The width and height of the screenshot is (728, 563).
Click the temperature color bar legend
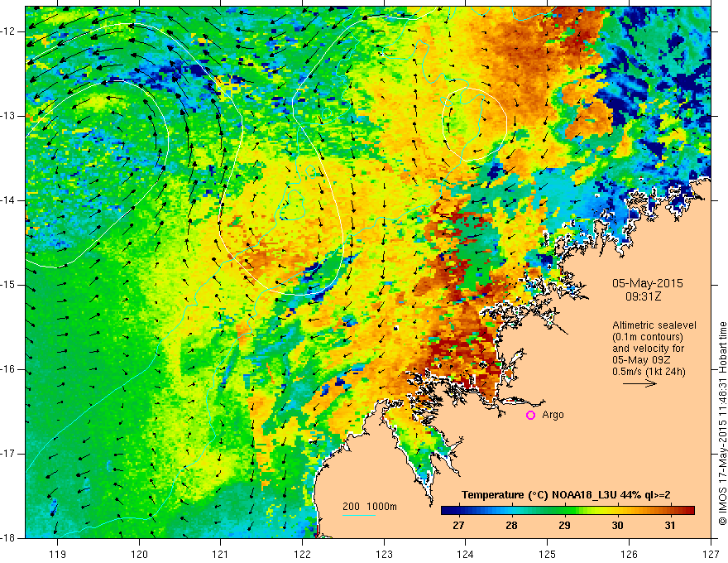568,511
